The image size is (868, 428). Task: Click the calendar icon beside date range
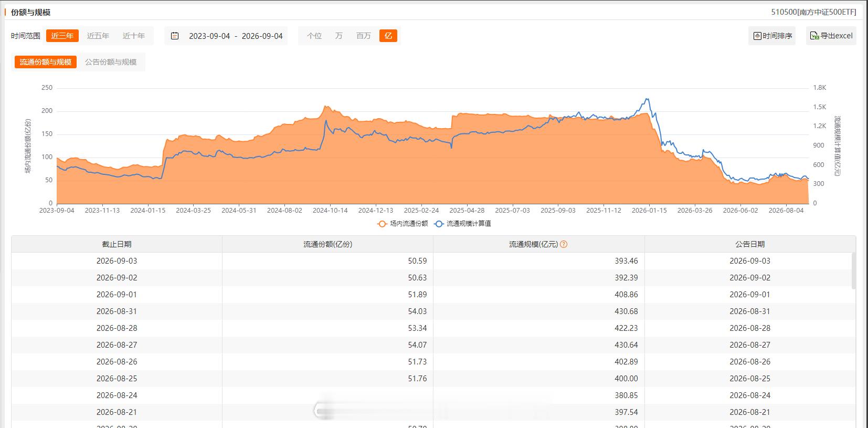(175, 36)
